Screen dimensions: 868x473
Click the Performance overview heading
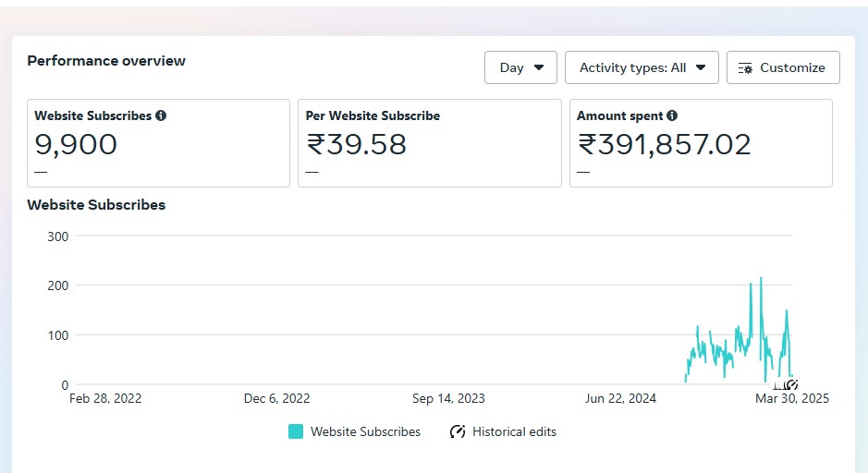point(106,61)
